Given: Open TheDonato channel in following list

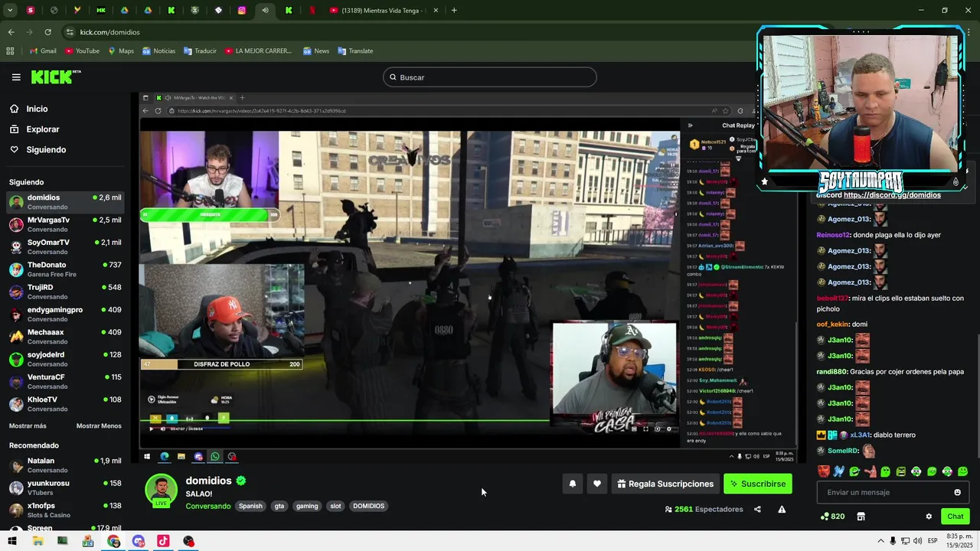Looking at the screenshot, I should tap(65, 269).
